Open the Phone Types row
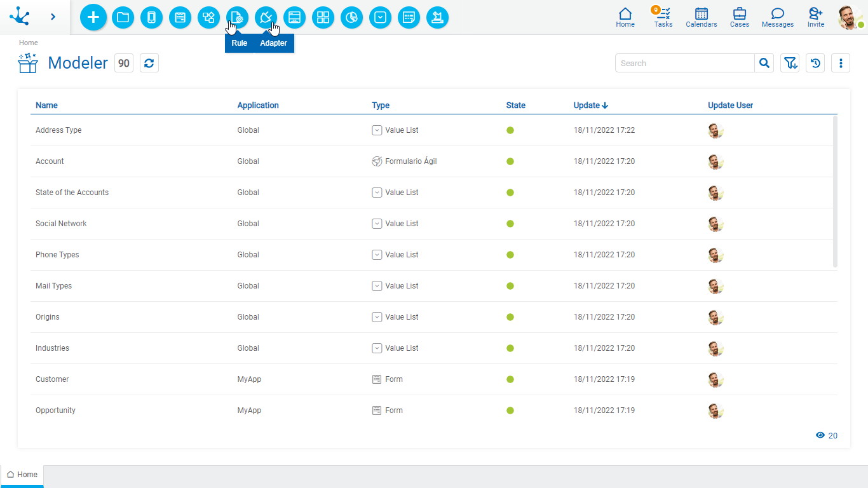This screenshot has width=868, height=488. point(432,255)
